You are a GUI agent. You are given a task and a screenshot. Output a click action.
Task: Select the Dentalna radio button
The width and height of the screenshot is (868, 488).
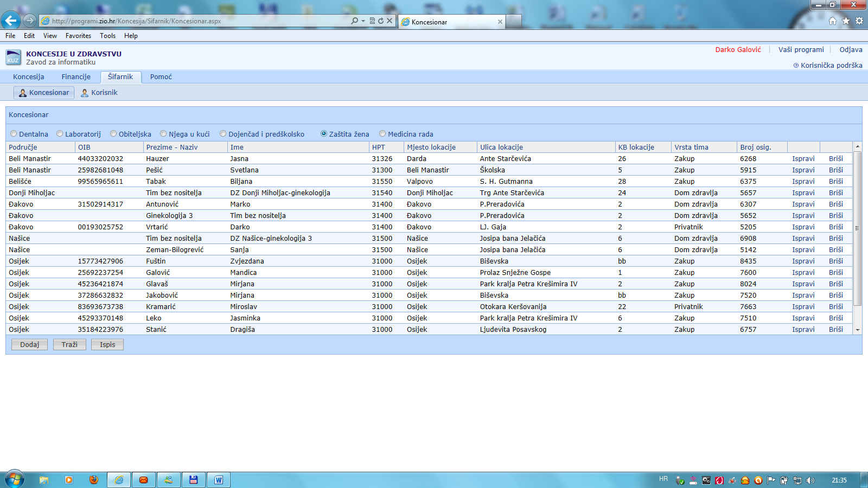(14, 134)
